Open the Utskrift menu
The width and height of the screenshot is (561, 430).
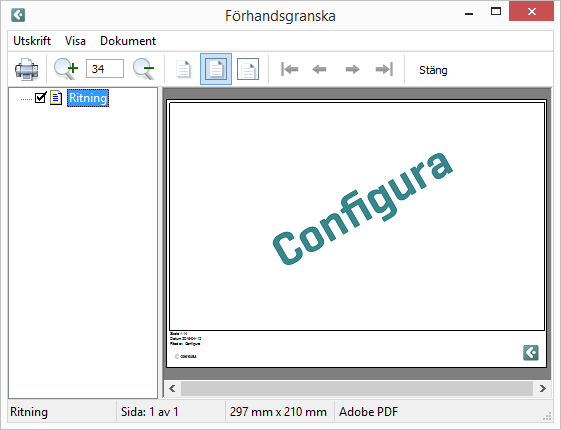click(32, 41)
